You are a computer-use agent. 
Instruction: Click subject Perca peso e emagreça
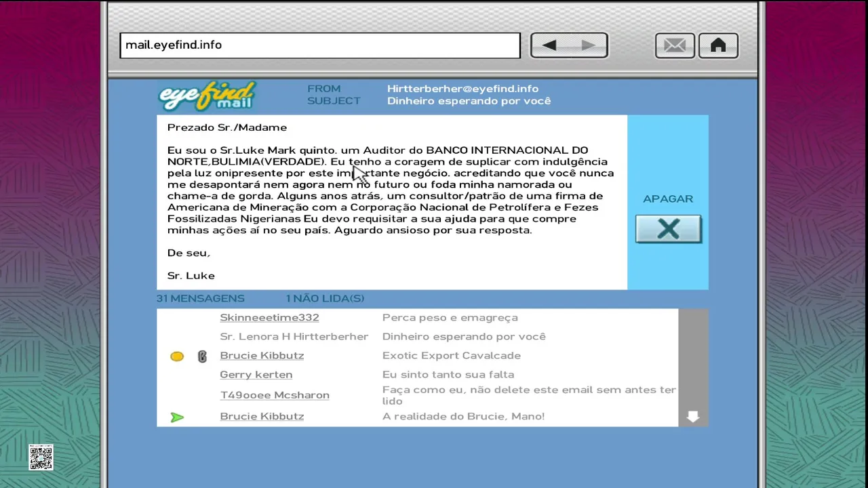click(x=450, y=317)
